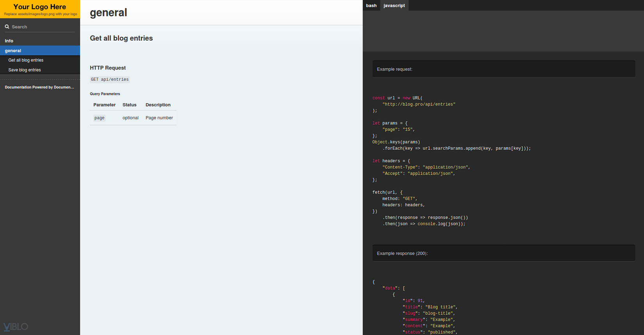Open the Info sidebar section

(9, 41)
